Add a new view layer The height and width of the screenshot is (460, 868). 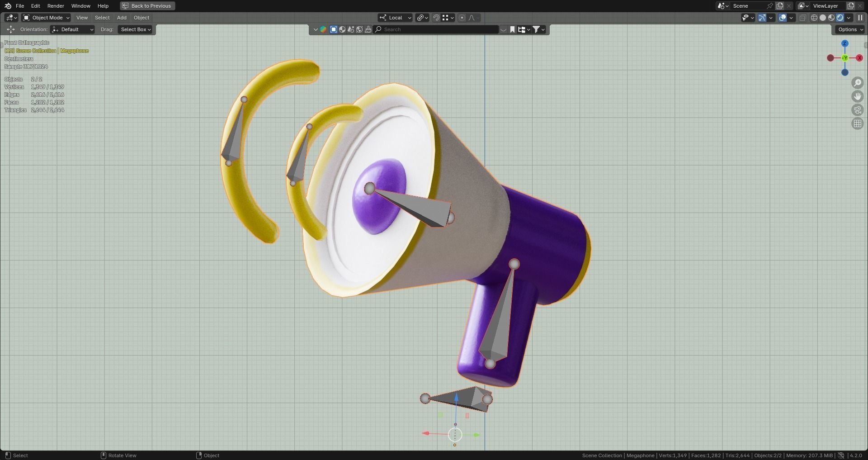click(850, 6)
